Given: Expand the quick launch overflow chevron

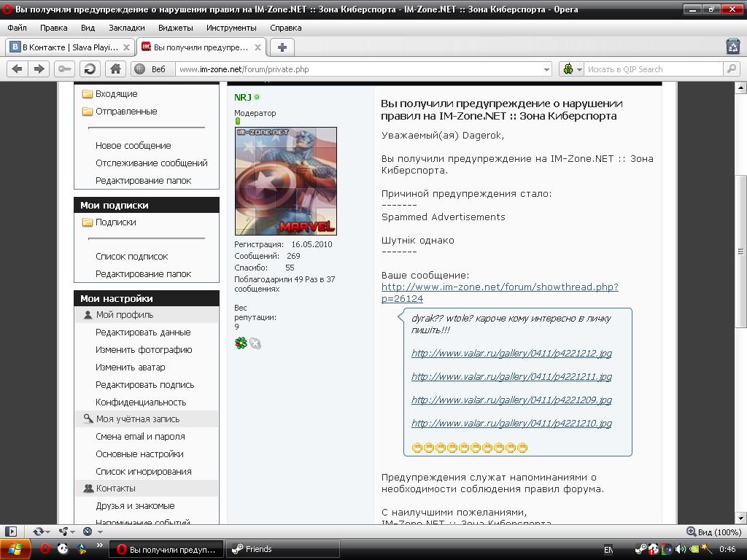Looking at the screenshot, I should click(x=99, y=545).
